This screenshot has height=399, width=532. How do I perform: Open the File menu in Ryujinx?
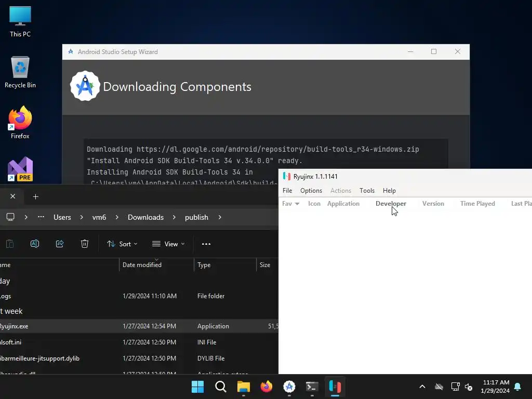(287, 191)
